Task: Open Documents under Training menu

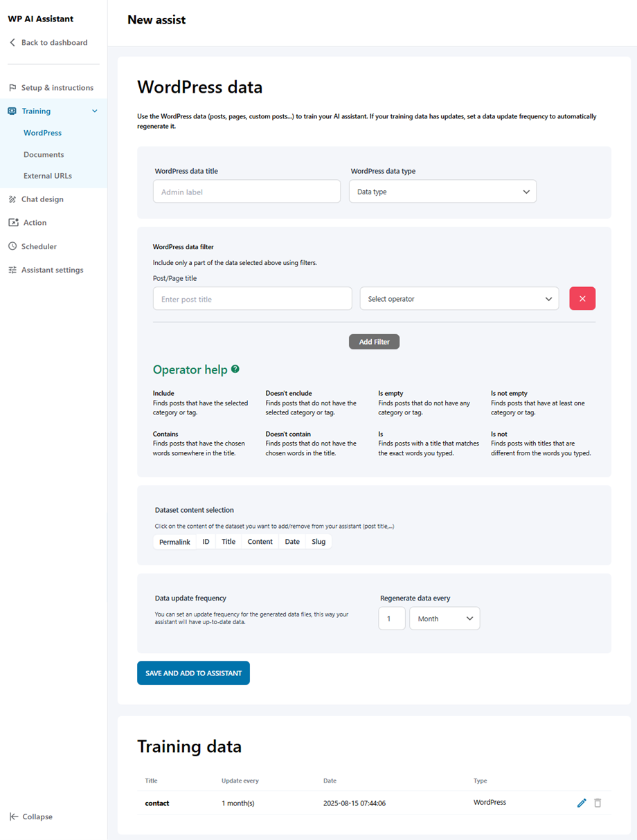Action: point(44,154)
